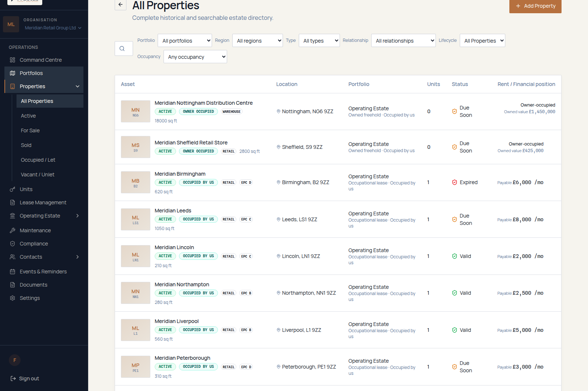Click the F user avatar
588x391 pixels.
coord(15,360)
